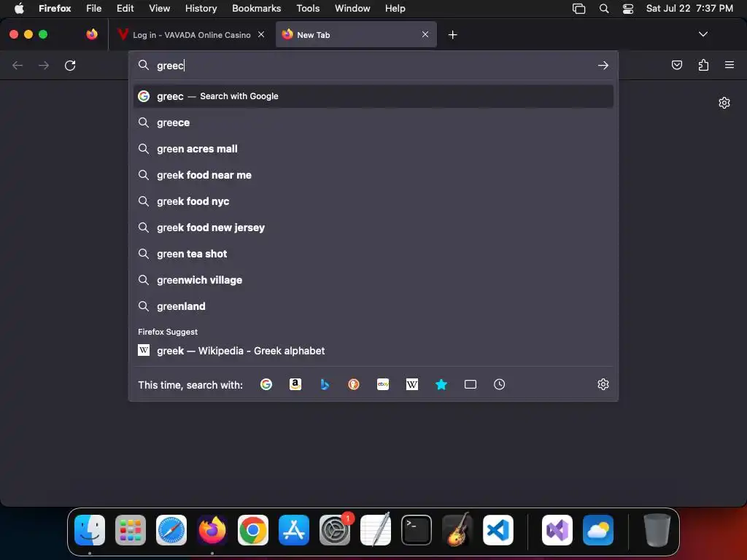Search this time with Amazon icon
Viewport: 747px width, 560px height.
point(295,384)
